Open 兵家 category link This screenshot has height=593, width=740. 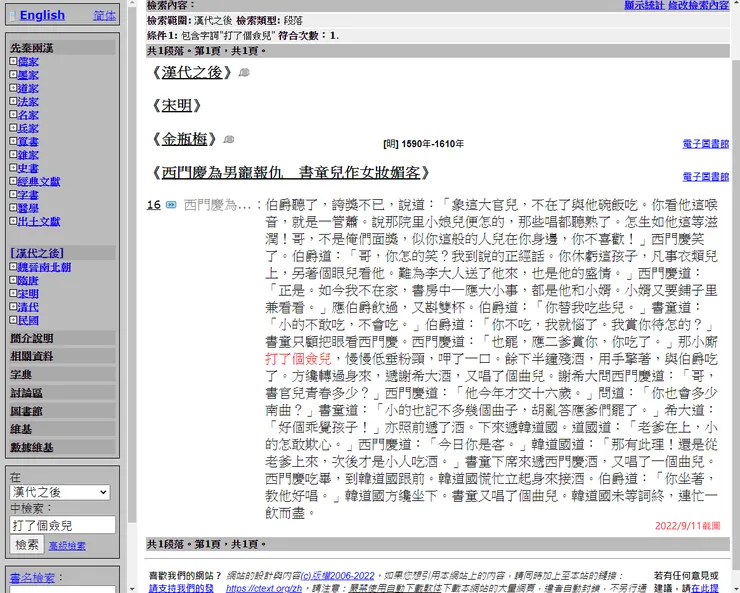coord(28,128)
